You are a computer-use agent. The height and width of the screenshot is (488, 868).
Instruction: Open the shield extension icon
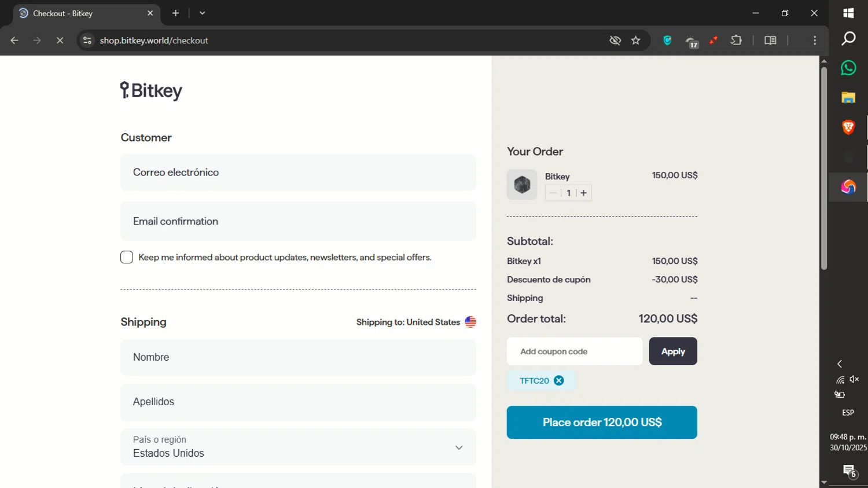[x=667, y=41]
